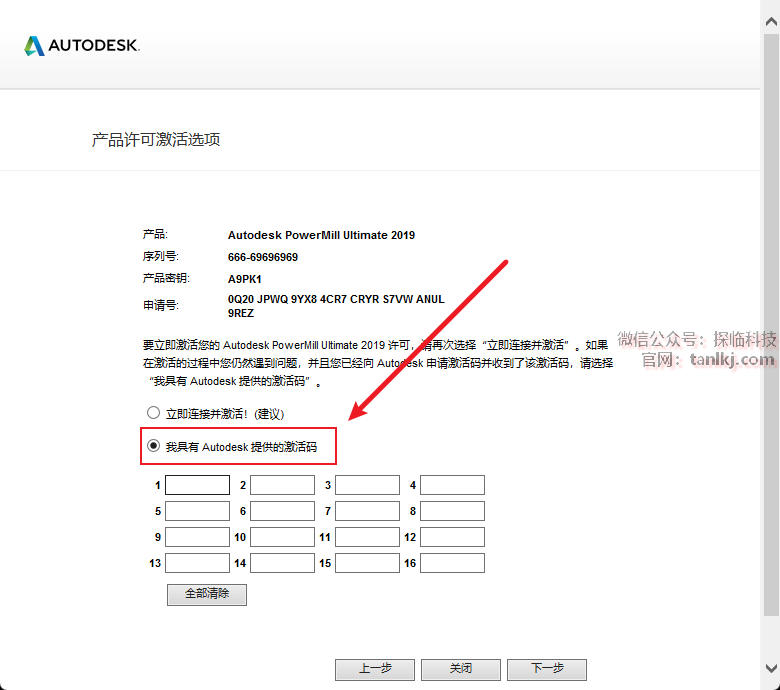
Task: Click activation code field 16
Action: tap(453, 563)
